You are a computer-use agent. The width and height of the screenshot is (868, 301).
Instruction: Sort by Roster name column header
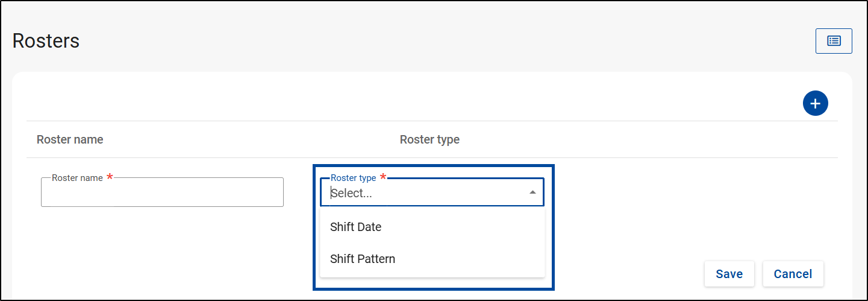pyautogui.click(x=70, y=139)
